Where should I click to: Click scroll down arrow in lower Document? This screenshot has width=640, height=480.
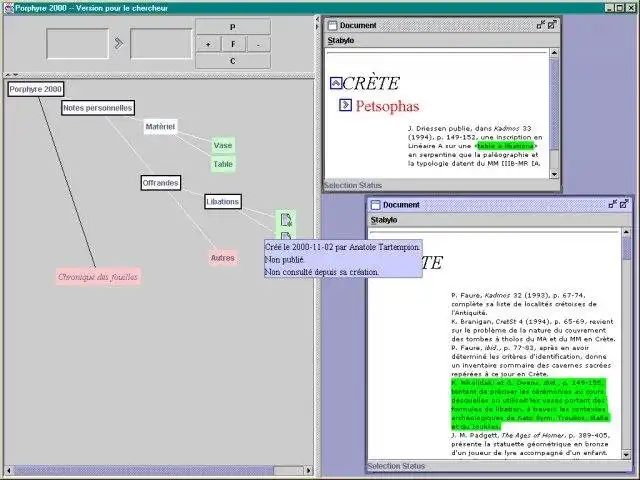(626, 454)
